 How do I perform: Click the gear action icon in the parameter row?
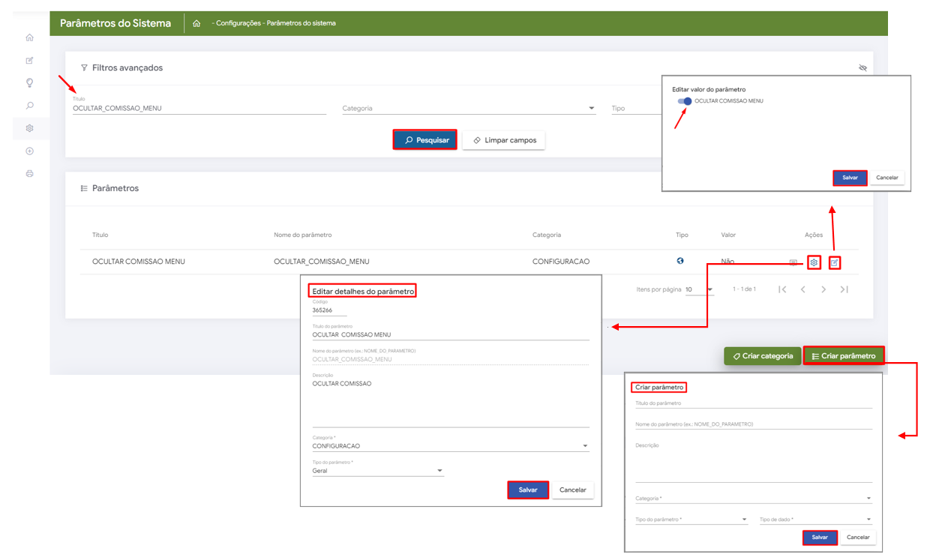[x=814, y=262]
